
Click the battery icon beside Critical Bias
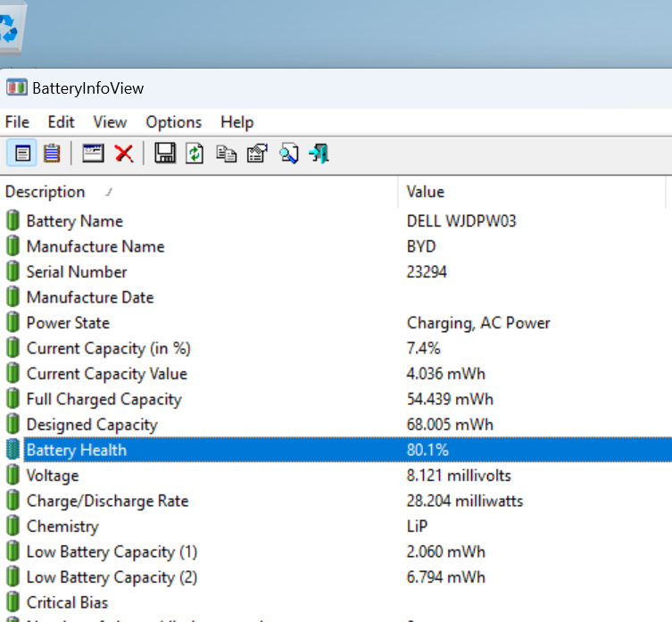pos(12,602)
